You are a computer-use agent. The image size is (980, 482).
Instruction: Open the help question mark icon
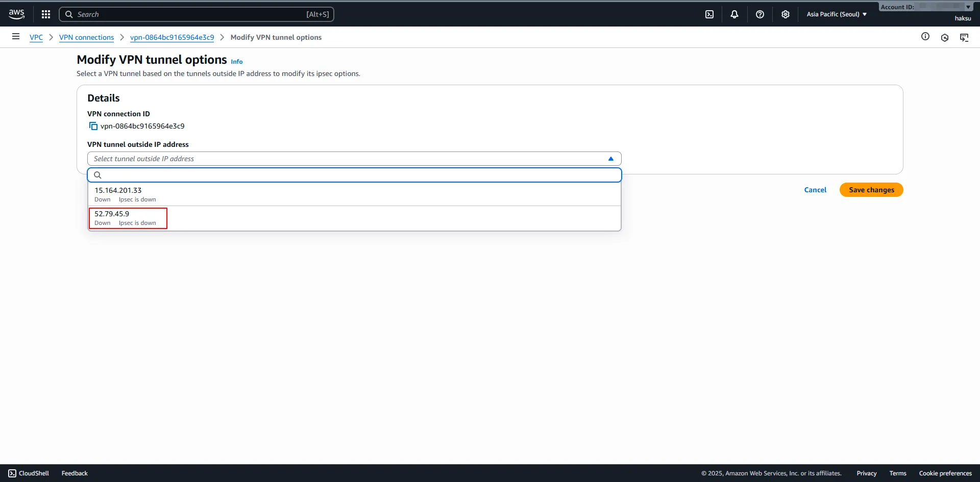pyautogui.click(x=760, y=14)
